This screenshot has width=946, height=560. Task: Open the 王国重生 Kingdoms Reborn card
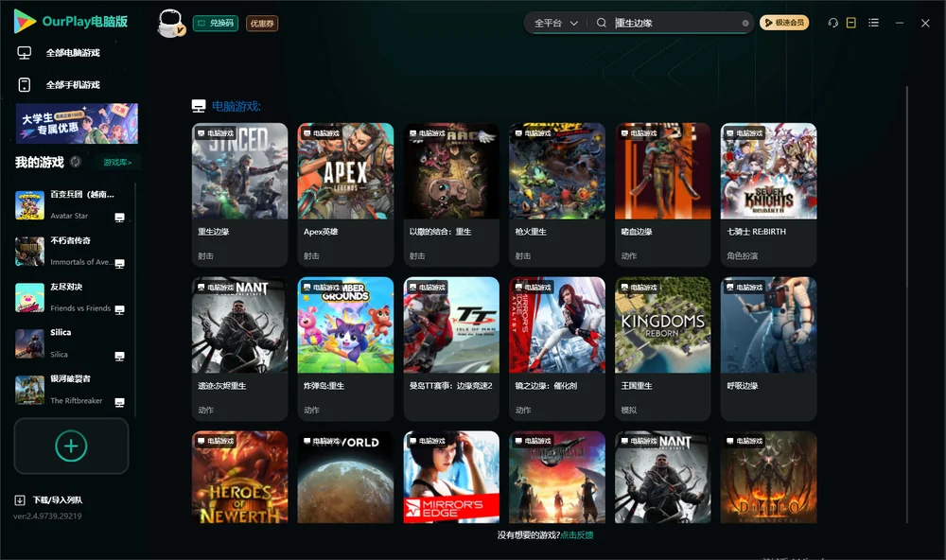tap(662, 348)
